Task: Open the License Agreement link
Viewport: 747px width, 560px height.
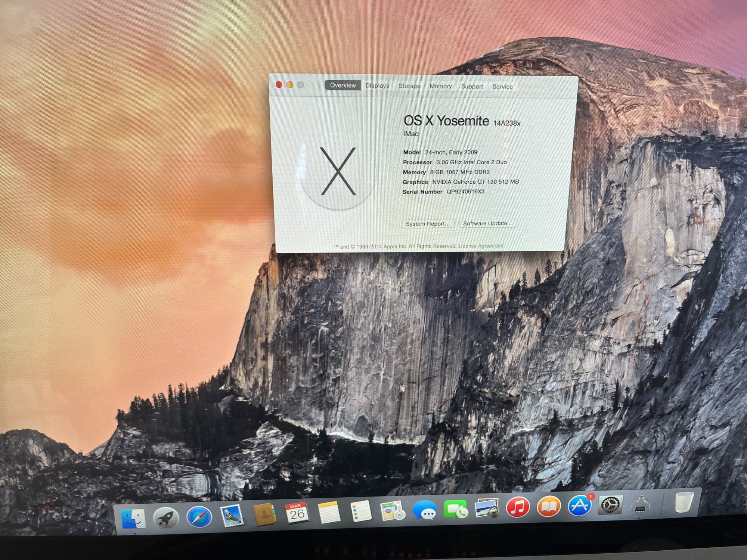Action: (x=481, y=246)
